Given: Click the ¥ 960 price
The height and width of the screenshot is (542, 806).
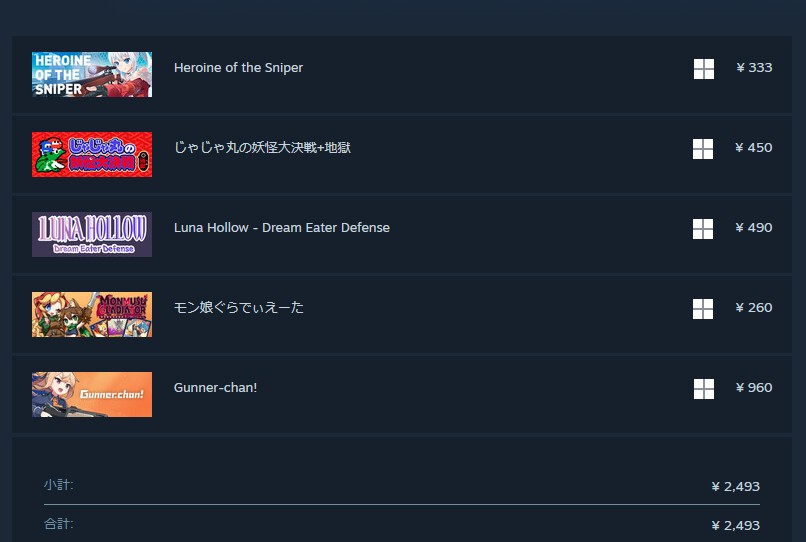Looking at the screenshot, I should tap(754, 387).
